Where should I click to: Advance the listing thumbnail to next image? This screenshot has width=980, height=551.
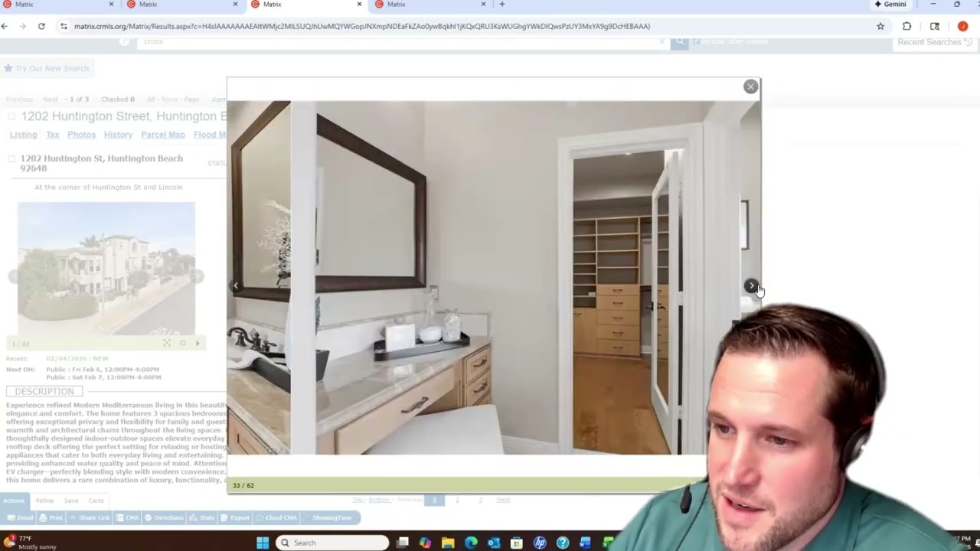(x=198, y=276)
